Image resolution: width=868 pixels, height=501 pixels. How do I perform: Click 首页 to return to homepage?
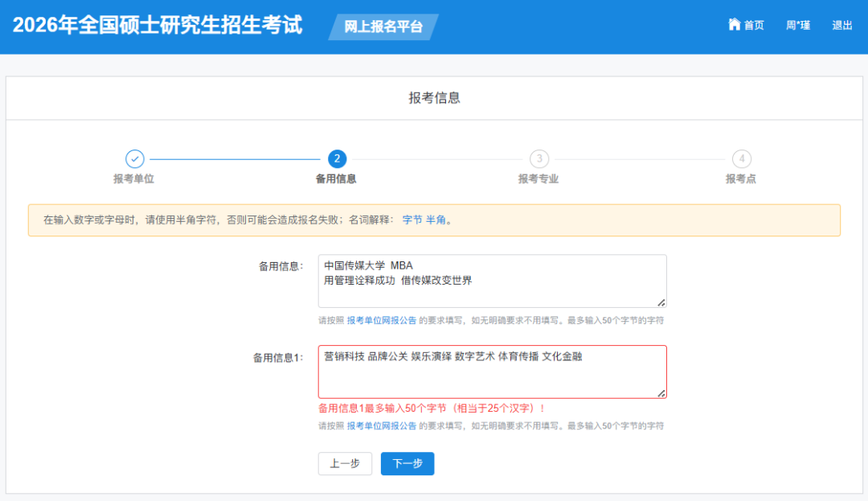[754, 24]
